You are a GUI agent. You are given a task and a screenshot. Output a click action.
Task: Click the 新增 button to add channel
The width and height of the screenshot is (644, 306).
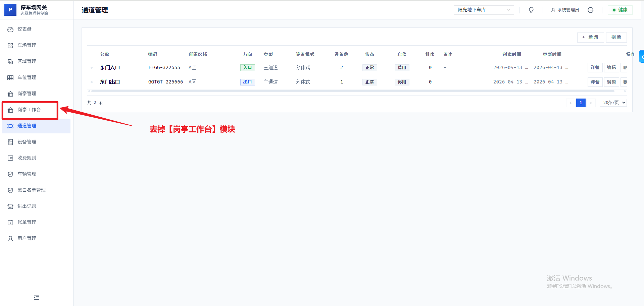tap(590, 37)
